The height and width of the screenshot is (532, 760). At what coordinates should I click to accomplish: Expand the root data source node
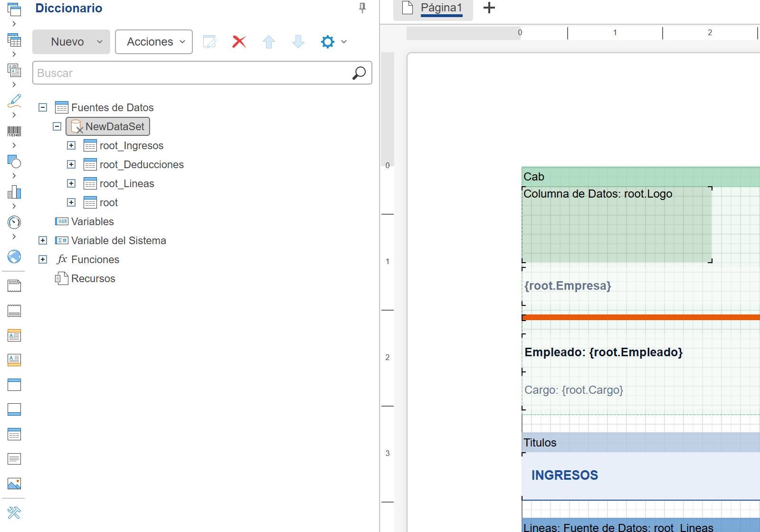pos(71,202)
